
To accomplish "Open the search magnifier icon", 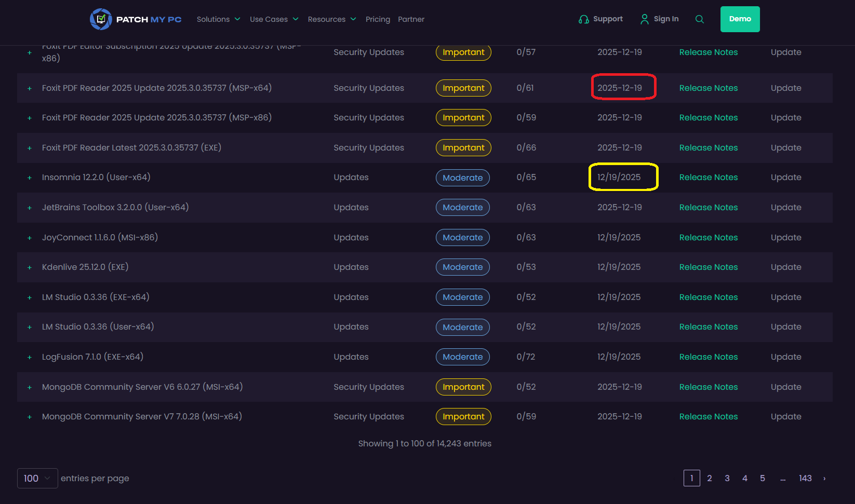I will 700,19.
